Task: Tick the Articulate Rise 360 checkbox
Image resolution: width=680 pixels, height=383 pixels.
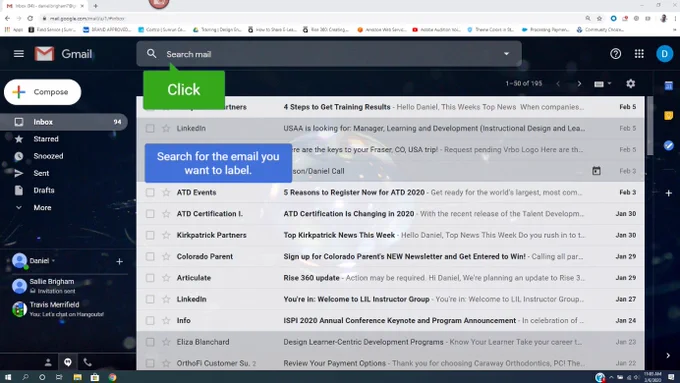Action: (x=150, y=278)
